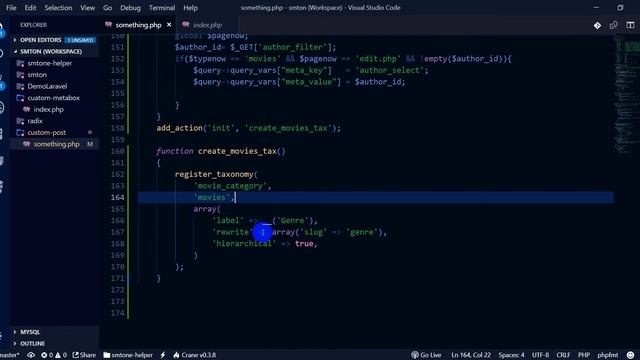640x360 pixels.
Task: Open changes icon in editor toolbar
Action: (x=613, y=25)
